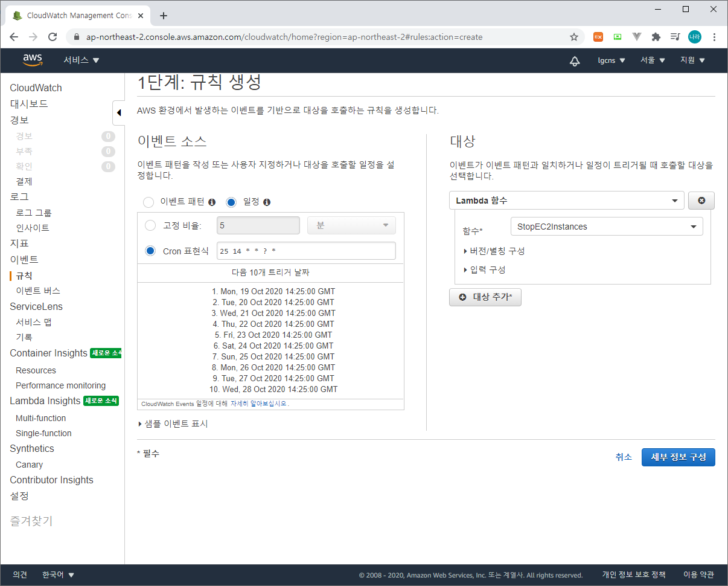This screenshot has width=728, height=586.
Task: Open 설정 in the sidebar
Action: point(19,496)
